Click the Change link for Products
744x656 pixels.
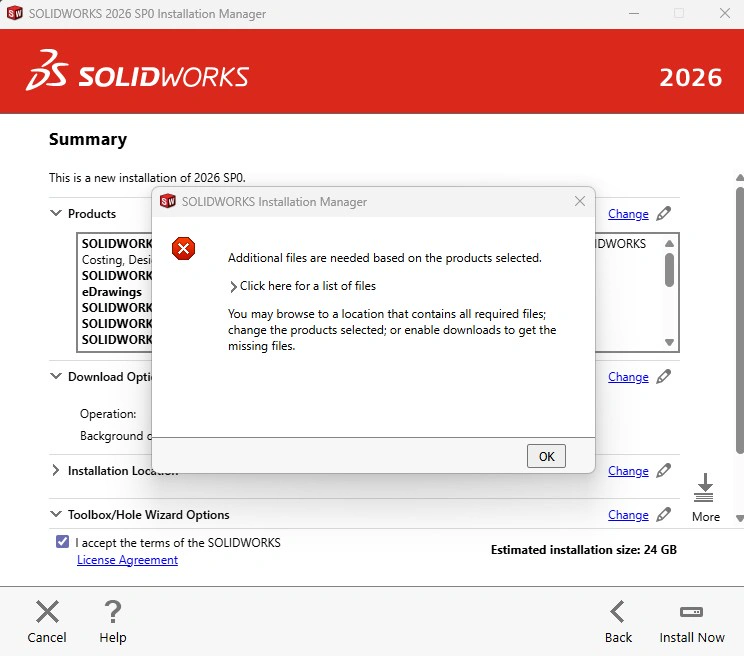pos(628,214)
